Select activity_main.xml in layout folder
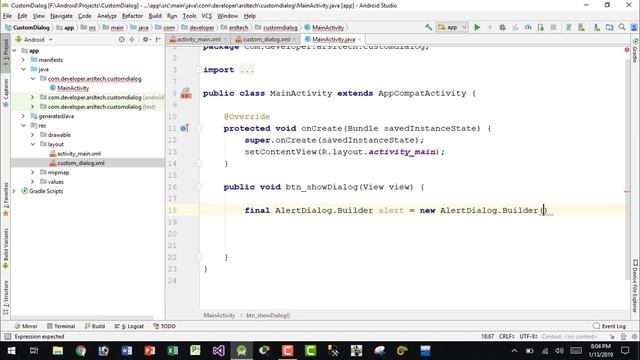Screen dimensions: 640x360 [x=79, y=154]
